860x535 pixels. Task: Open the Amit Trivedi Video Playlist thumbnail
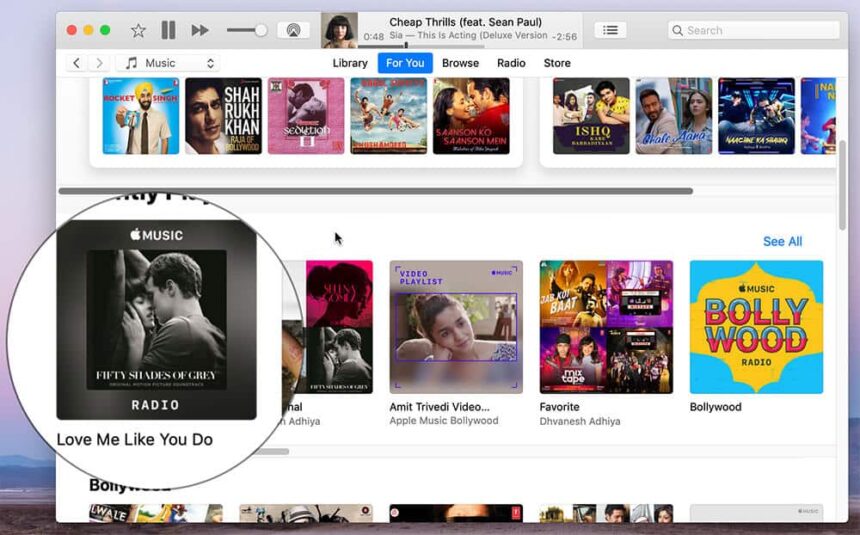[x=456, y=327]
